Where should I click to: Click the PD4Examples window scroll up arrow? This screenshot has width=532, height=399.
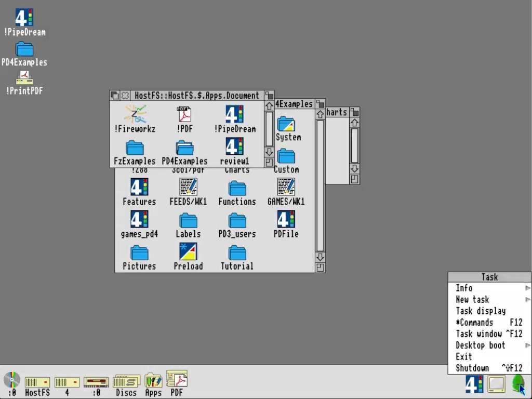pyautogui.click(x=320, y=114)
